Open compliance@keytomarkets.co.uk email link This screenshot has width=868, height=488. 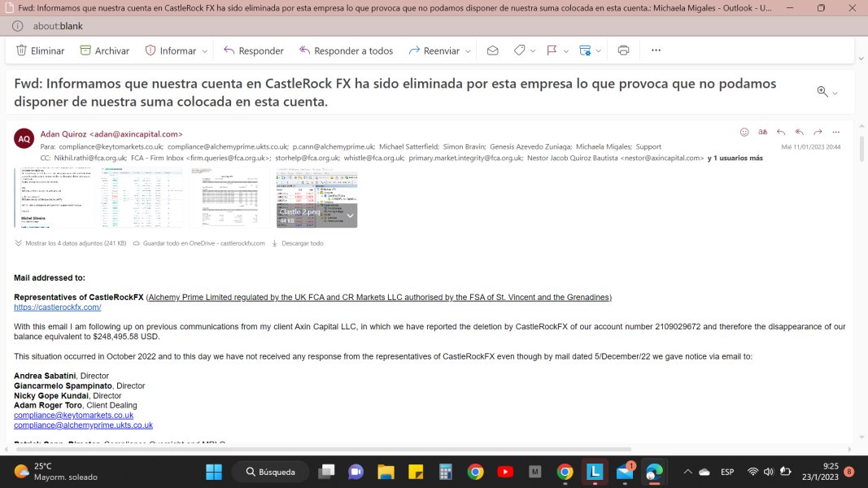tap(74, 415)
